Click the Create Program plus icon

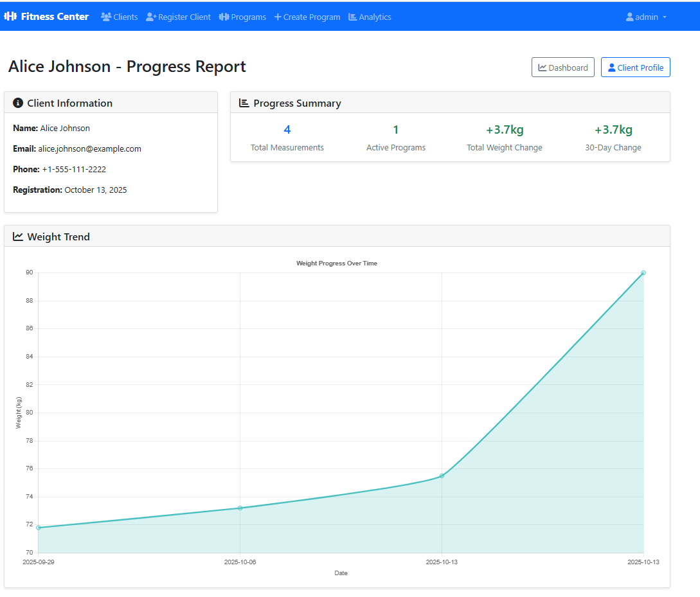(x=278, y=17)
